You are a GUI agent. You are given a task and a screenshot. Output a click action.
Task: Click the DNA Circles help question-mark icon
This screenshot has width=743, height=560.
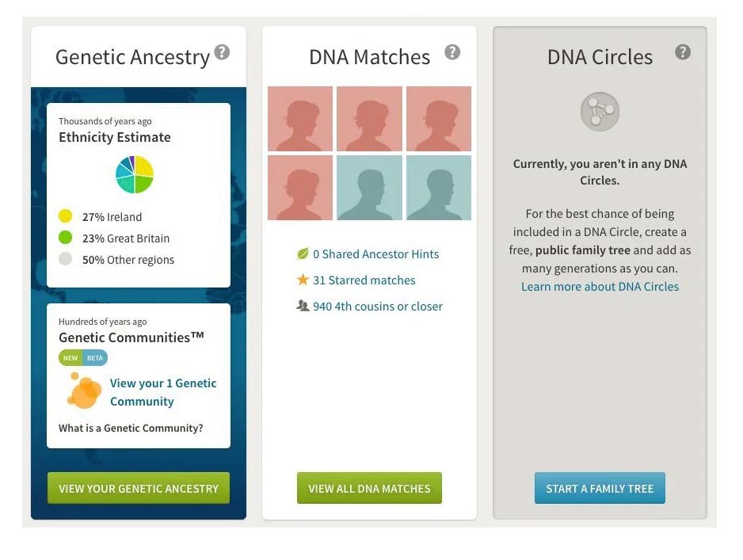(x=682, y=51)
